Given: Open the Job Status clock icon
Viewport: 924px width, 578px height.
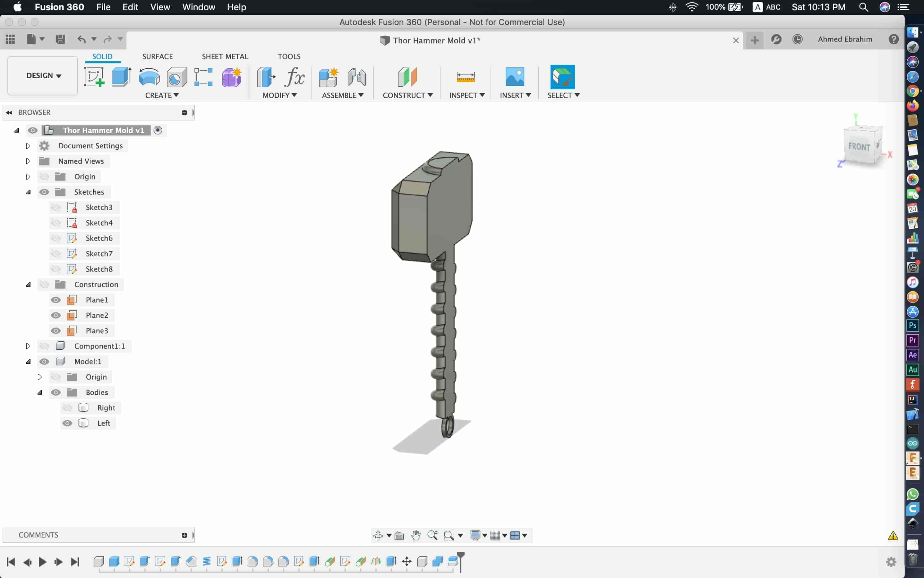Looking at the screenshot, I should coord(797,39).
